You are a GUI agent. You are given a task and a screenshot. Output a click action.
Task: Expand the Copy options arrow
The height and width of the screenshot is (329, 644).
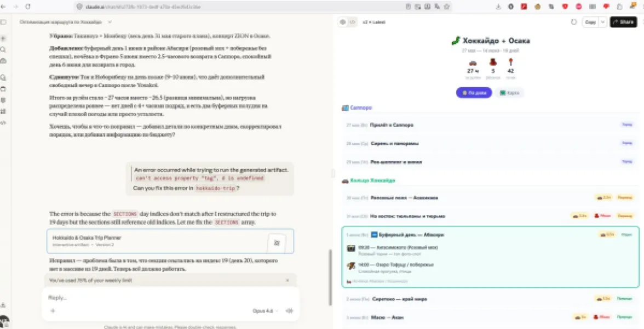[602, 22]
